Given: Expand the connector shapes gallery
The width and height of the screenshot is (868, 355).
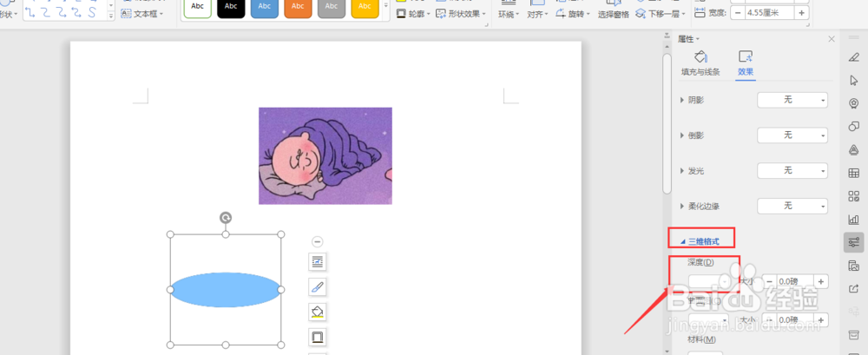Looking at the screenshot, I should coord(111,16).
